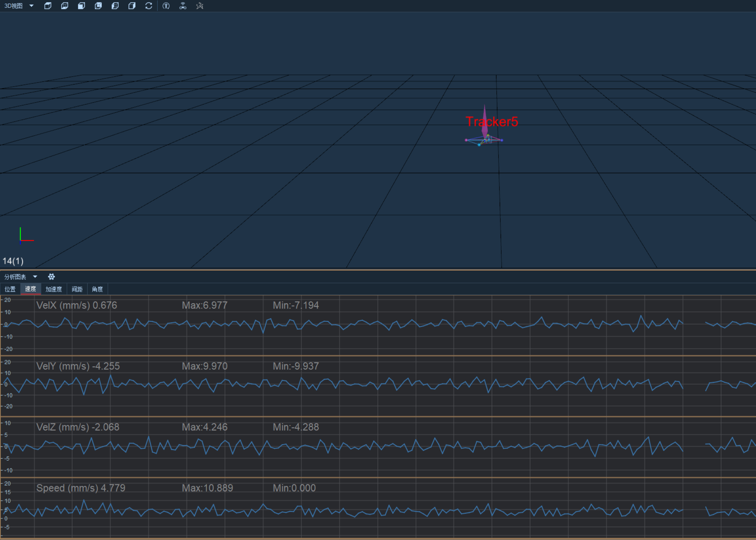This screenshot has width=756, height=540.
Task: Open chart settings gear icon
Action: (x=51, y=277)
